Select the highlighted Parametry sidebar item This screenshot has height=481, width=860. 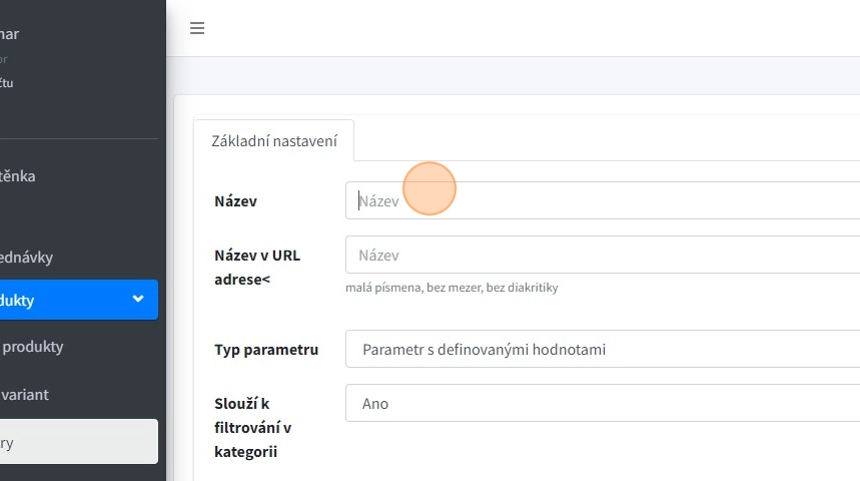[60, 442]
